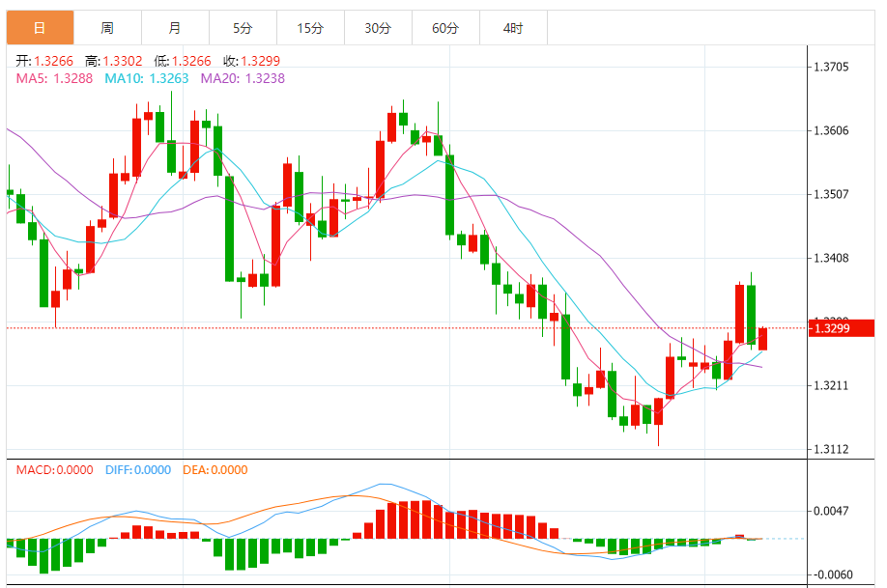Click the 1.3408 price axis label

(831, 259)
